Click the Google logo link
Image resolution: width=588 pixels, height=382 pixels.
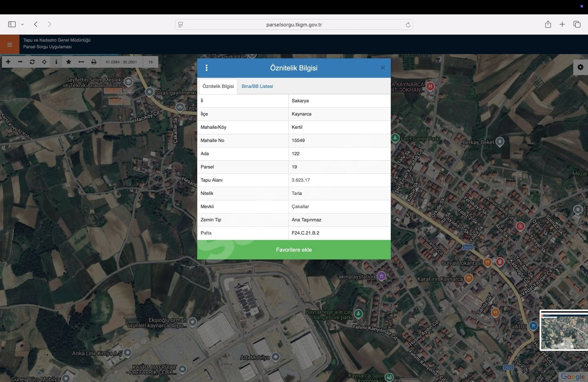click(x=573, y=376)
